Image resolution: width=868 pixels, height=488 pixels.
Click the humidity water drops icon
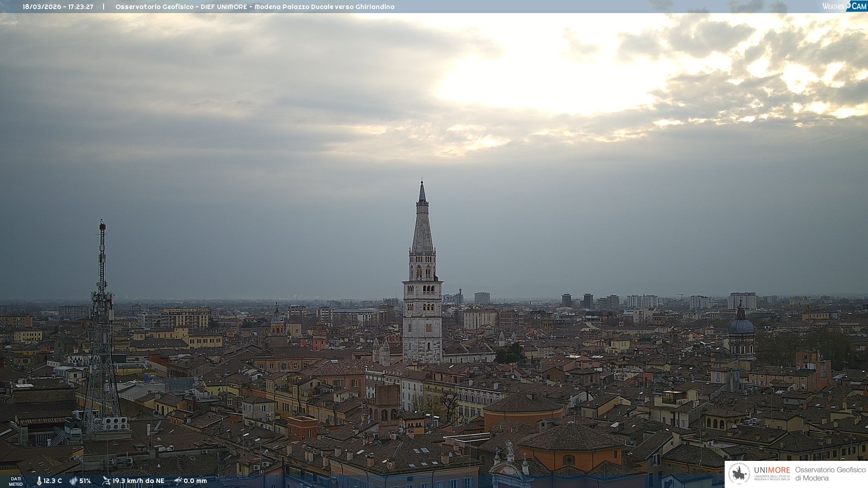(x=73, y=481)
